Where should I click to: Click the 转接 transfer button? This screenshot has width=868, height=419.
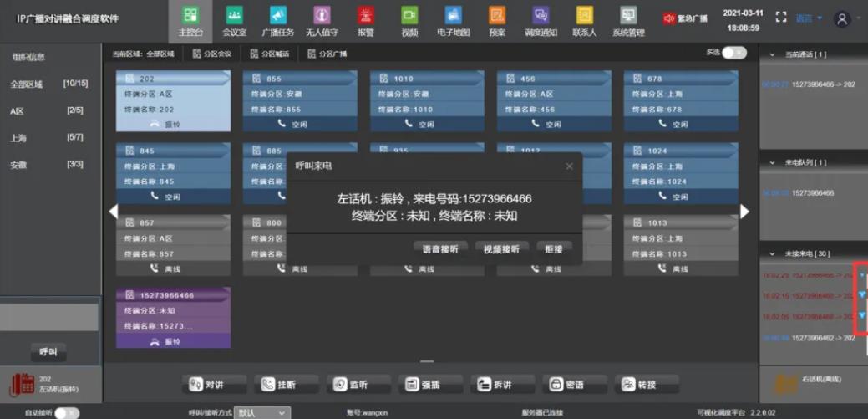coord(647,384)
